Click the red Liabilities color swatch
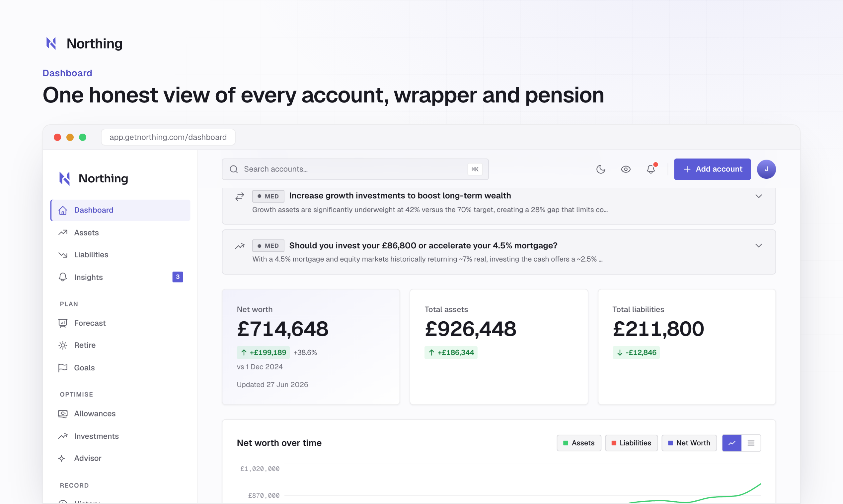The image size is (843, 504). pos(614,443)
